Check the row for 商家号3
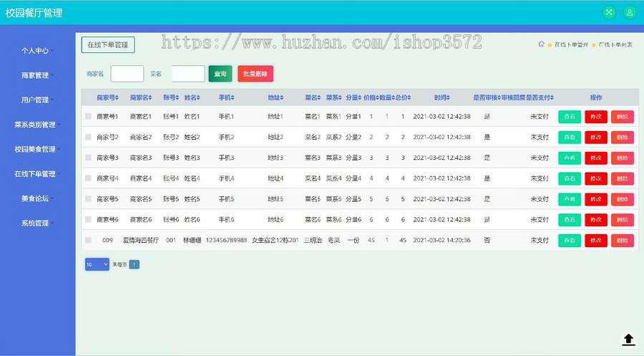Viewport: 644px width, 356px height. tap(88, 158)
